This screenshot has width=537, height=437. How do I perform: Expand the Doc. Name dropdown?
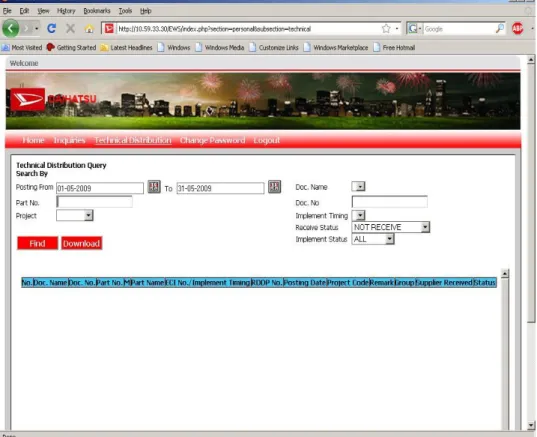pos(359,186)
